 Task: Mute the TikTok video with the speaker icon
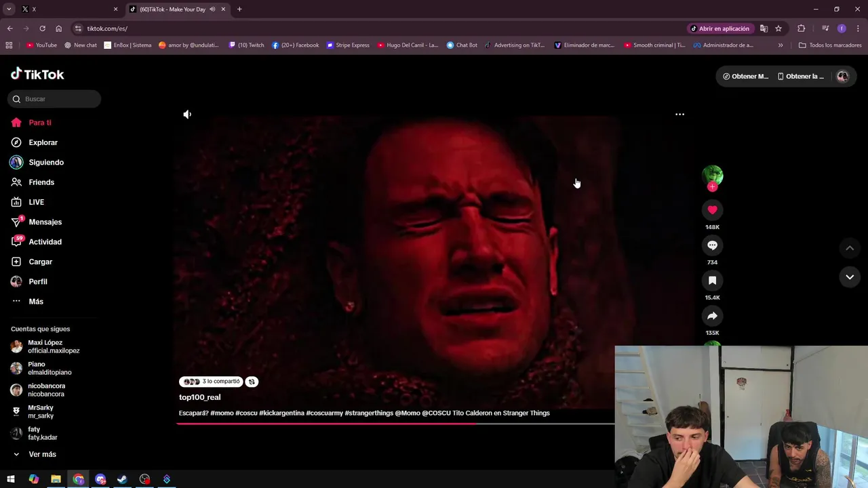pos(187,115)
